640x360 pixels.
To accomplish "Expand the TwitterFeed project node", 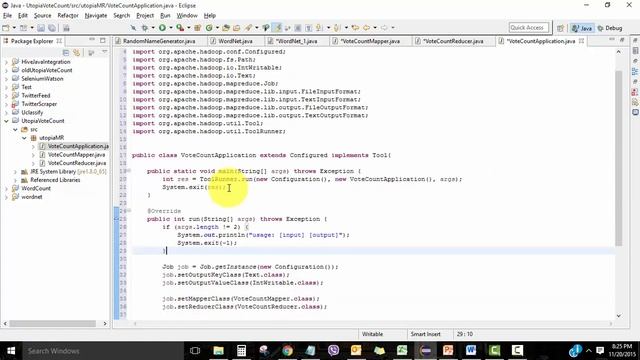I will [6, 96].
